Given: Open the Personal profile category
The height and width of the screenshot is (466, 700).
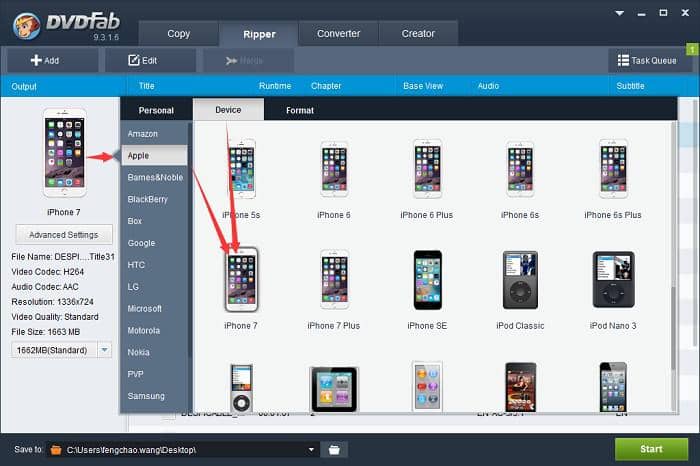Looking at the screenshot, I should [x=156, y=110].
